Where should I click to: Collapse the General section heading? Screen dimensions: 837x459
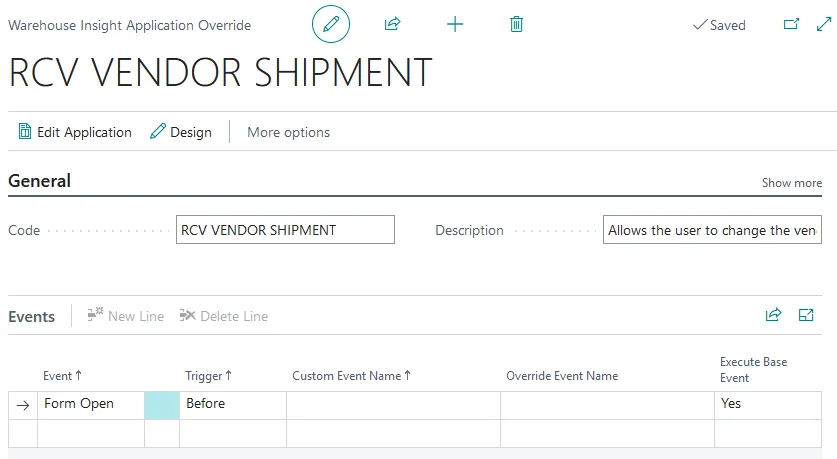tap(40, 181)
